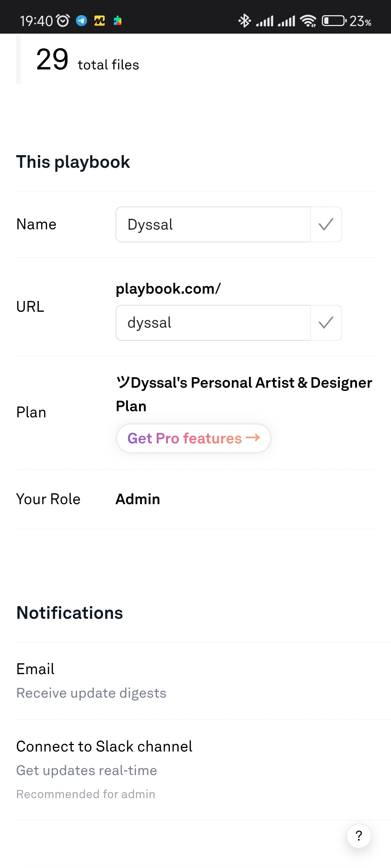Tap the Admin role label

(x=138, y=499)
